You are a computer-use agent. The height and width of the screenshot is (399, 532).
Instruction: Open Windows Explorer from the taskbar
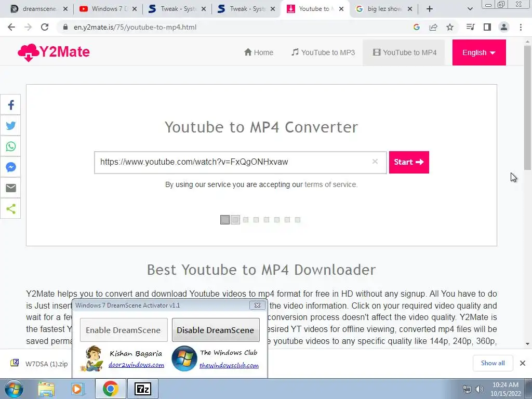46,389
